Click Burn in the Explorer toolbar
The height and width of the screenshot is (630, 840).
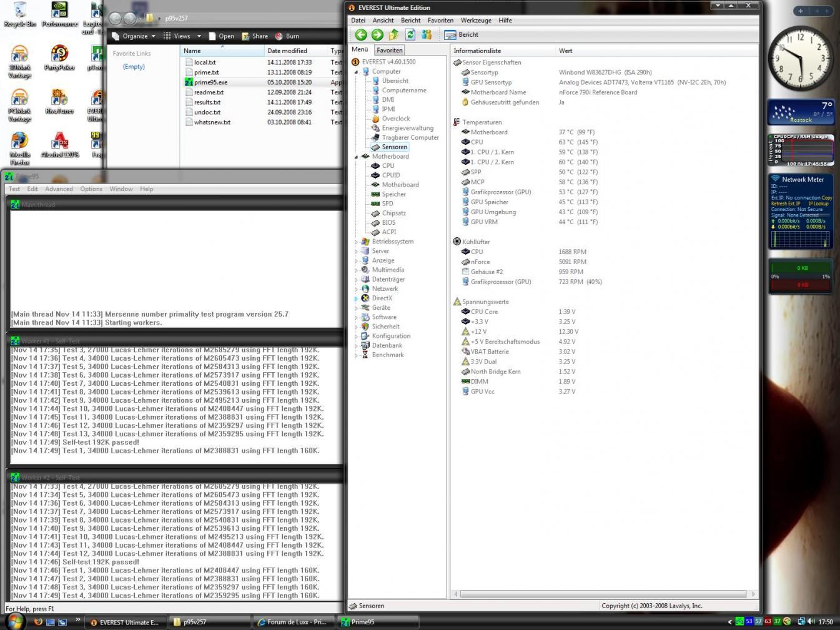[287, 36]
